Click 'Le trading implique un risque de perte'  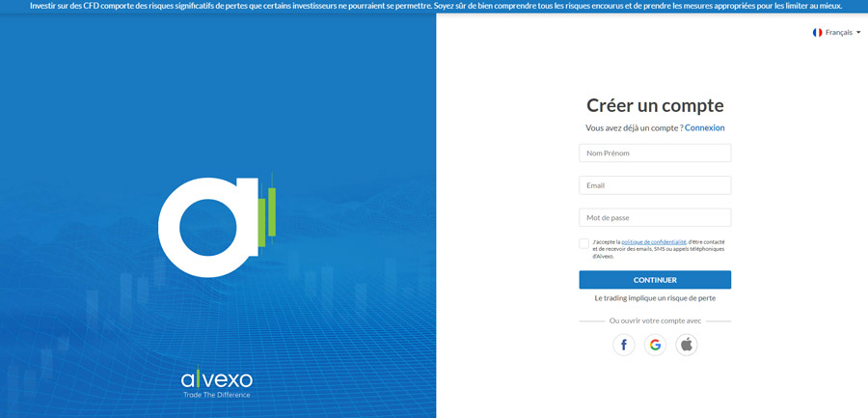point(655,298)
